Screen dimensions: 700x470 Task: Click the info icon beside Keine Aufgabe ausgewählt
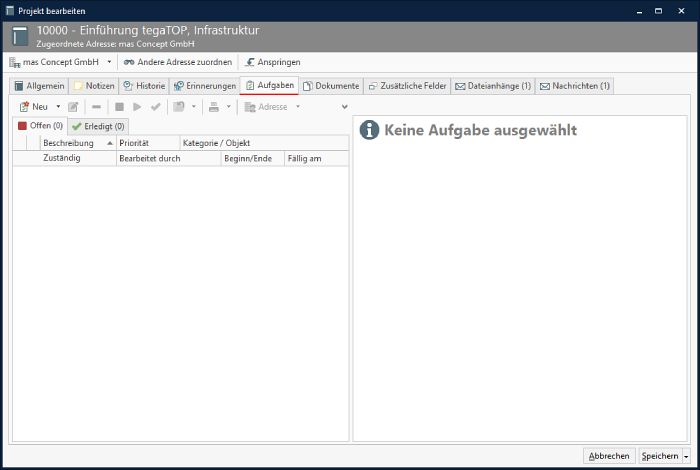click(x=369, y=130)
